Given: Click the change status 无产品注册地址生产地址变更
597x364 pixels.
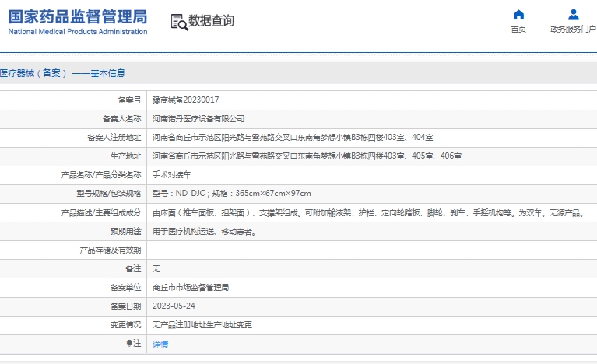Looking at the screenshot, I should click(202, 325).
